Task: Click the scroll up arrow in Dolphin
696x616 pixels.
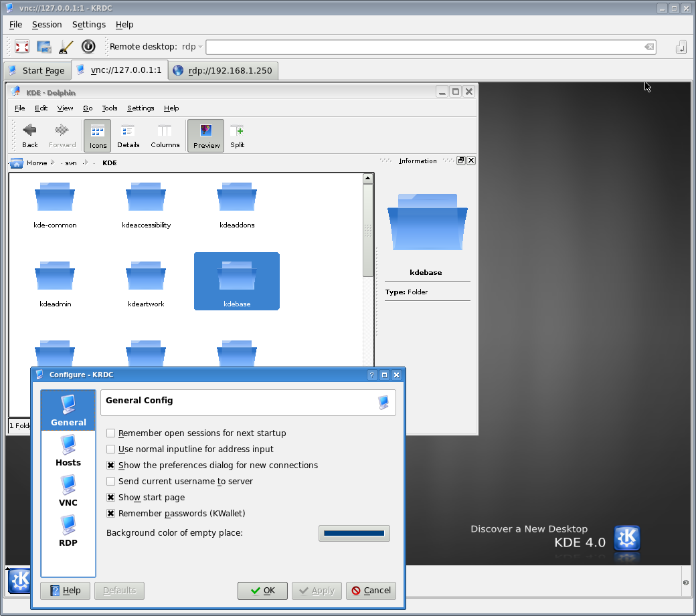Action: click(368, 179)
